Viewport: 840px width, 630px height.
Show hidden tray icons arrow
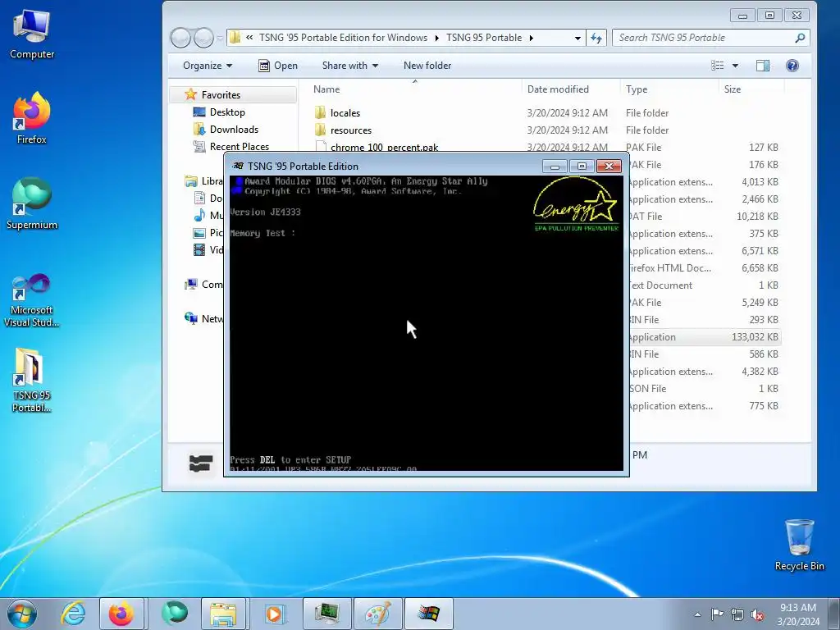697,614
